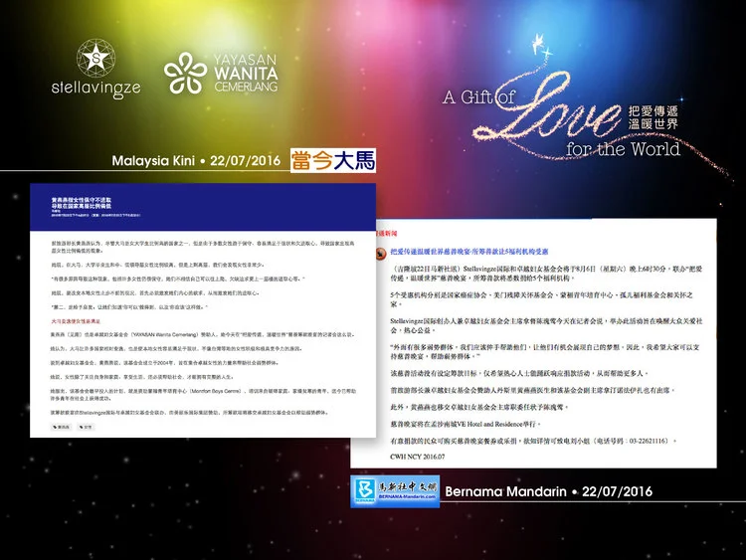746x560 pixels.
Task: Click the date line under Malaysiakini headline
Action: 95,215
